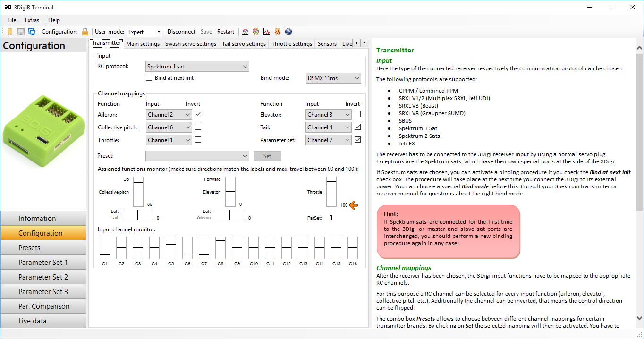
Task: Click the preset Set button
Action: (x=267, y=156)
